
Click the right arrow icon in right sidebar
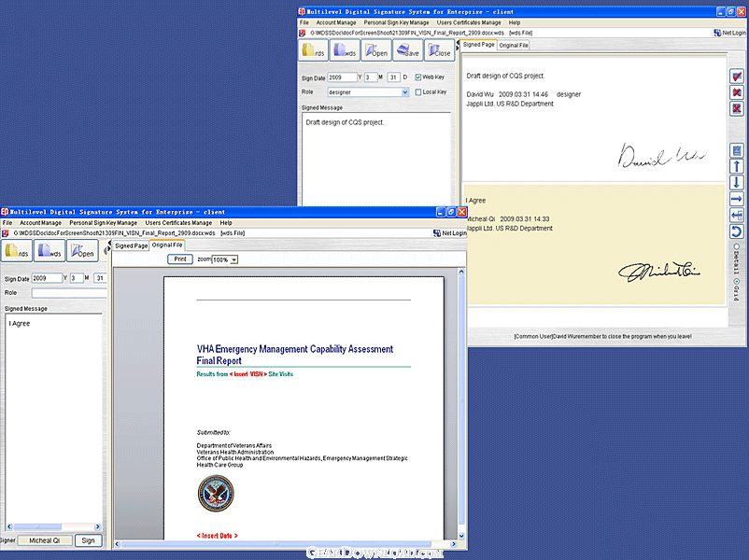[x=736, y=199]
